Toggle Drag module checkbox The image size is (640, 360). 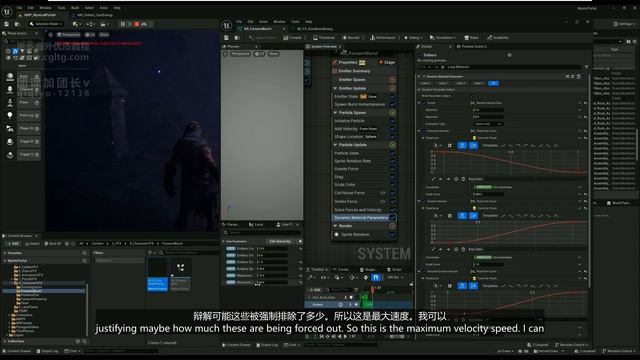(x=392, y=177)
